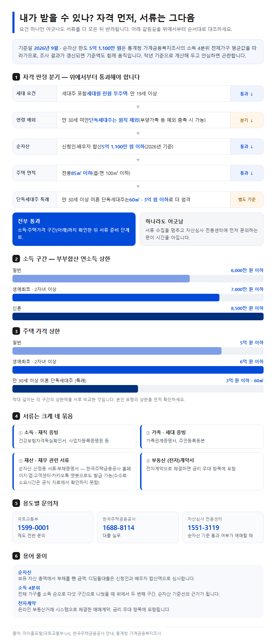276x644 pixels.
Task: Call 국토교통부 number 1599-0001
Action: click(33, 528)
